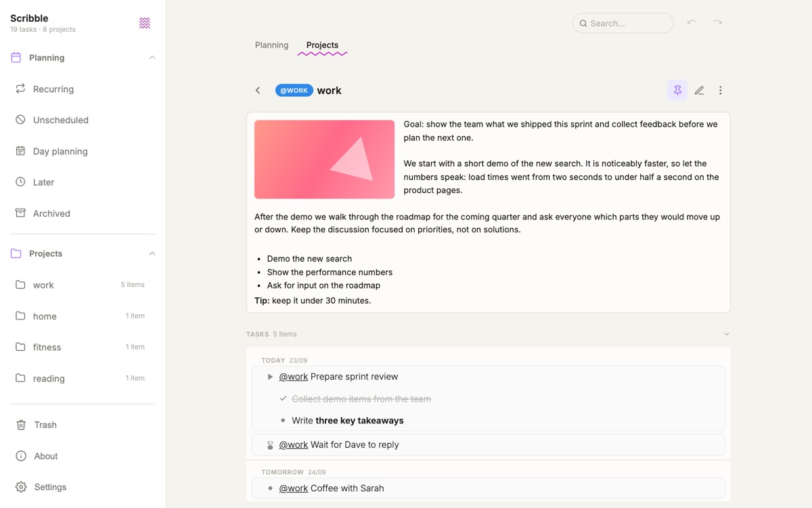
Task: Click the @WORK blue tag badge
Action: click(x=294, y=90)
